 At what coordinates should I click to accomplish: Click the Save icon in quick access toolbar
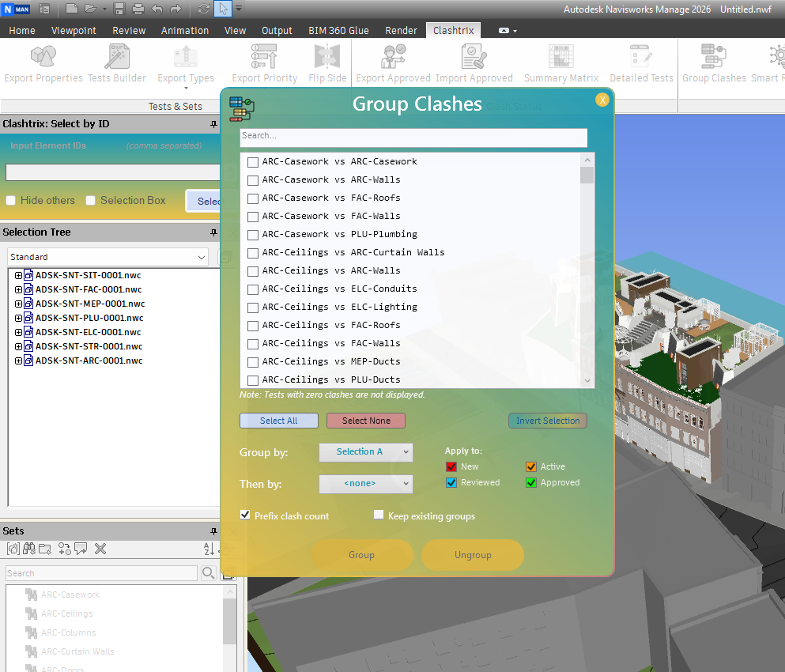pyautogui.click(x=119, y=9)
